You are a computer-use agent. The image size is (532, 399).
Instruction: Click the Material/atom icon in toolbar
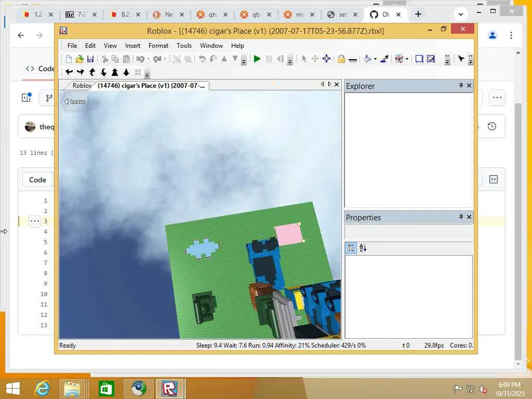[399, 59]
